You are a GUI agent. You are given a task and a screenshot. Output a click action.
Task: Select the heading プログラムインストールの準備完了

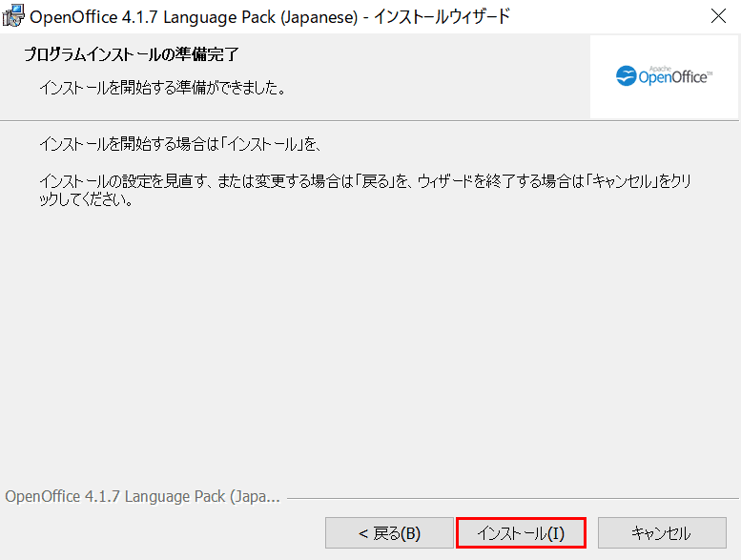(x=132, y=54)
